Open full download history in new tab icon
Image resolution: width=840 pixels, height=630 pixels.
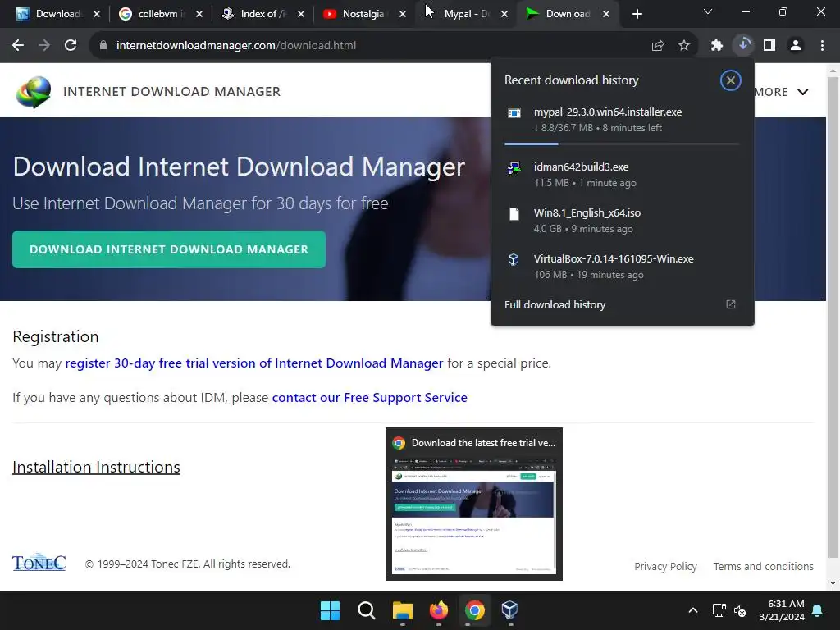[x=730, y=304]
